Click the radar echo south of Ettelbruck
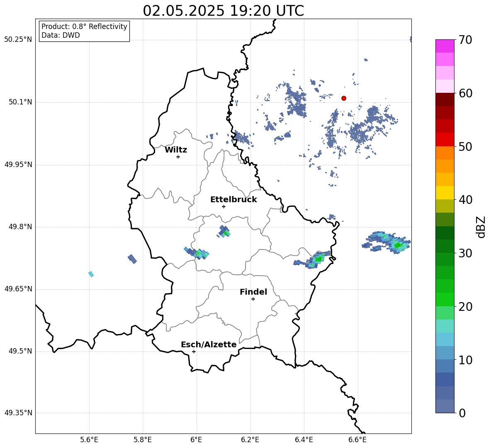The height and width of the screenshot is (448, 491). tap(224, 232)
